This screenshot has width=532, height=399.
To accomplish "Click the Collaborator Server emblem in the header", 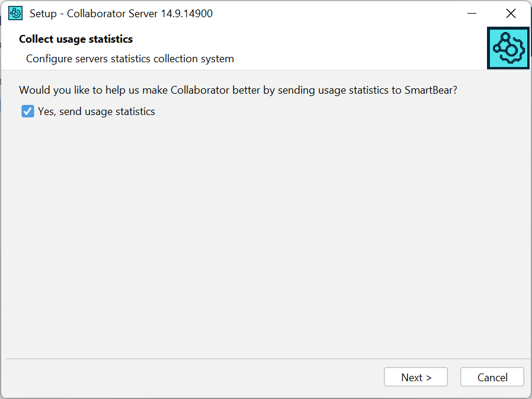I will [x=508, y=48].
